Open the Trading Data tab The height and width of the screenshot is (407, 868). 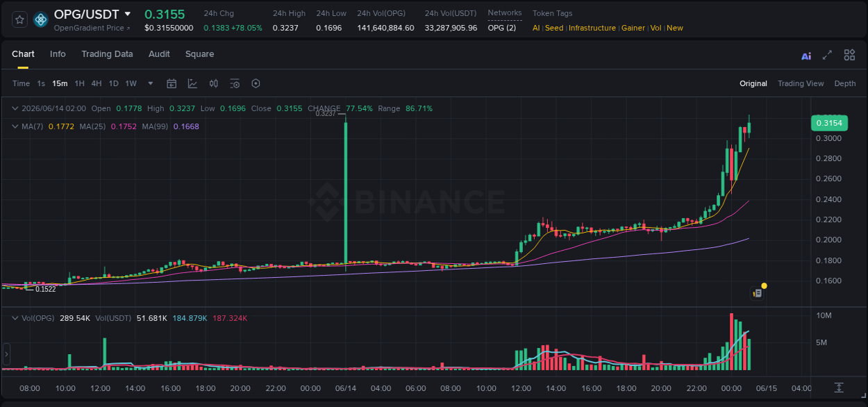click(107, 54)
